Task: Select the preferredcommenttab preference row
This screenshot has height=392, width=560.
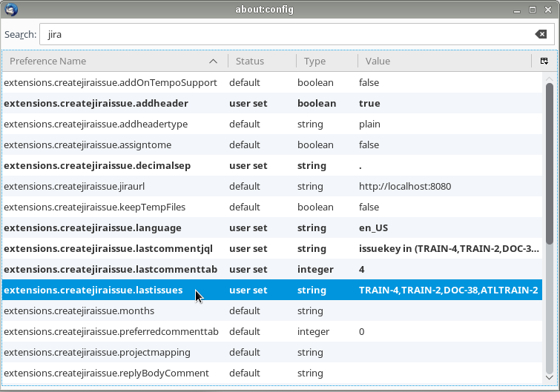Action: tap(111, 331)
